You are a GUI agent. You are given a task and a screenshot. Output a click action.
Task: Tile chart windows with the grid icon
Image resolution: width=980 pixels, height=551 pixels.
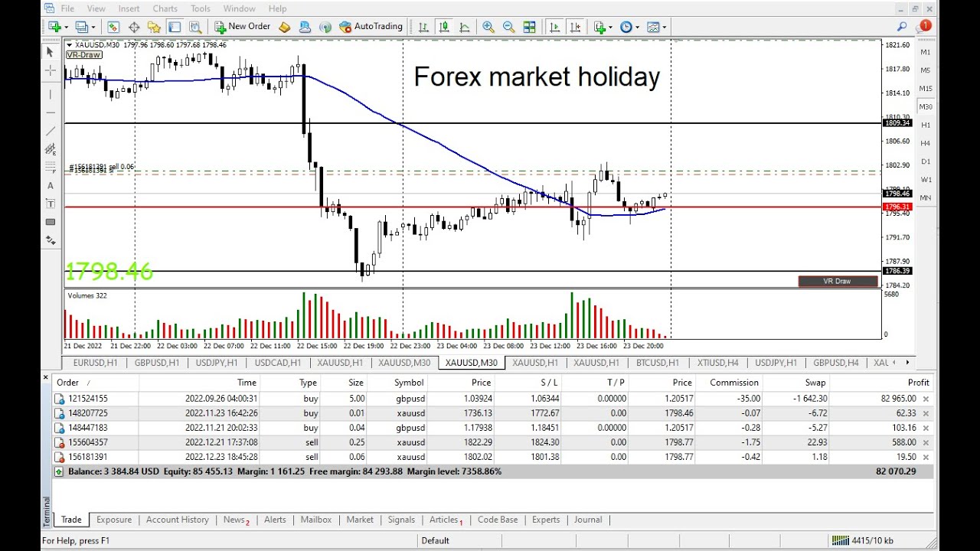click(529, 27)
